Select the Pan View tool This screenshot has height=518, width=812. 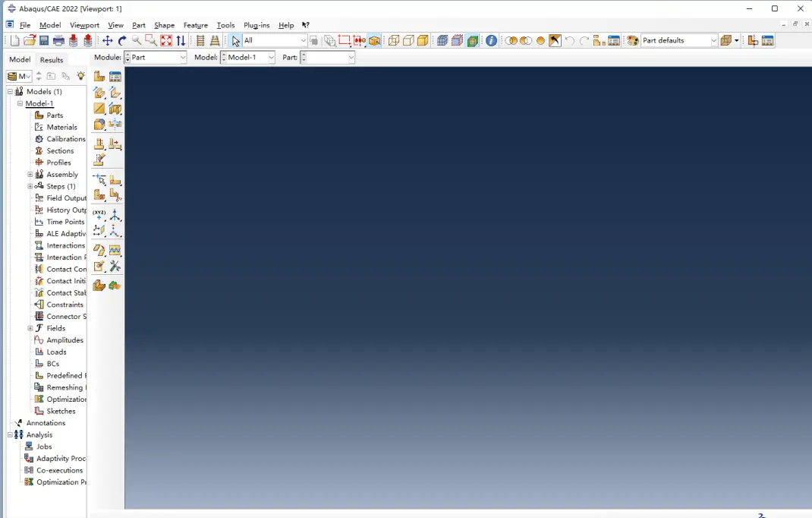(x=107, y=41)
